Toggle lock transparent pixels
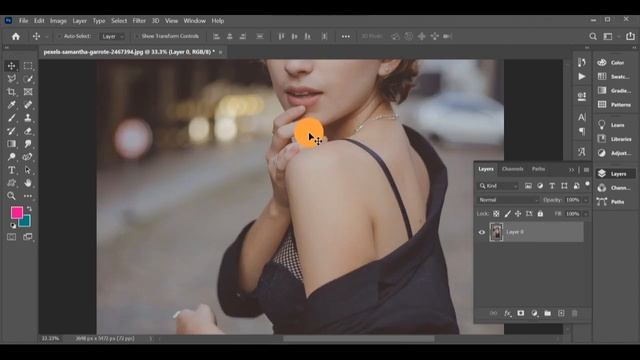The height and width of the screenshot is (360, 640). [x=496, y=213]
